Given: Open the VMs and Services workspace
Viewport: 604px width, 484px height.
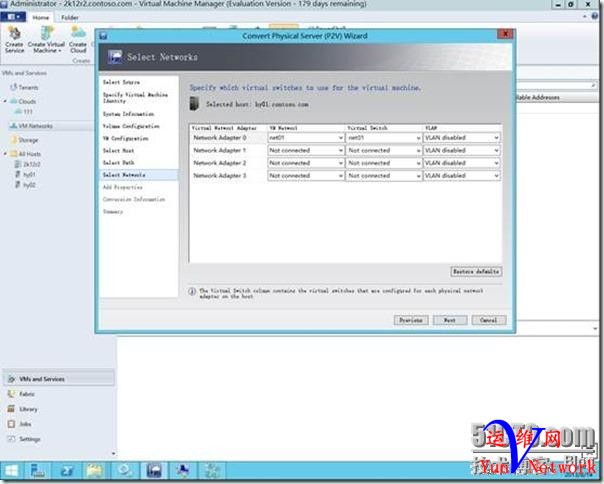Looking at the screenshot, I should click(x=59, y=379).
